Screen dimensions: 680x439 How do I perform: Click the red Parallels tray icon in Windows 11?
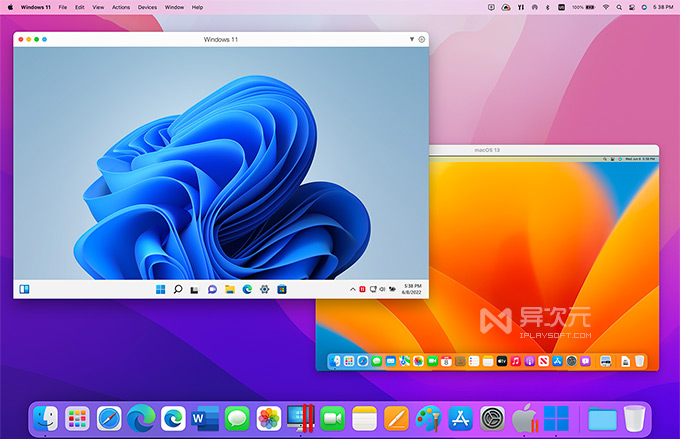point(363,289)
